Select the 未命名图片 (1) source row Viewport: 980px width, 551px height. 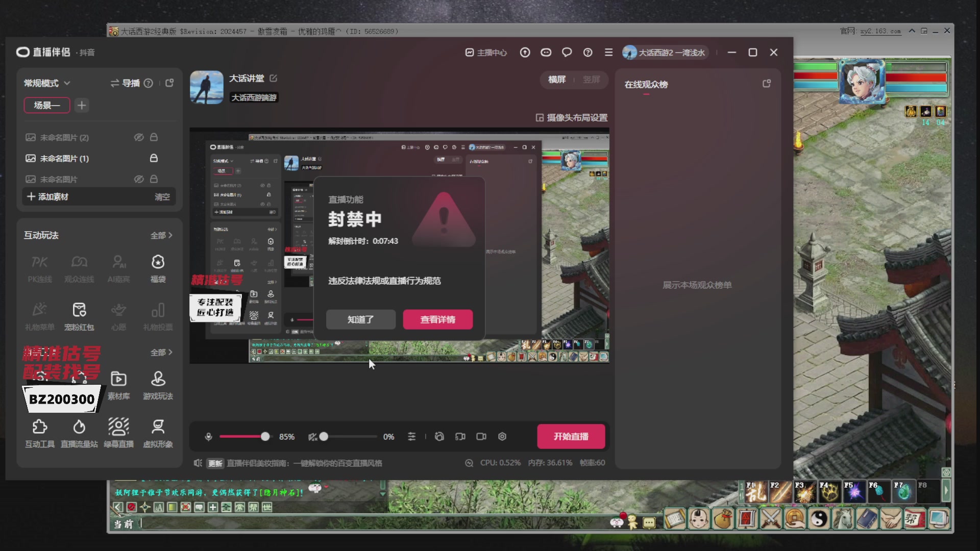(99, 158)
